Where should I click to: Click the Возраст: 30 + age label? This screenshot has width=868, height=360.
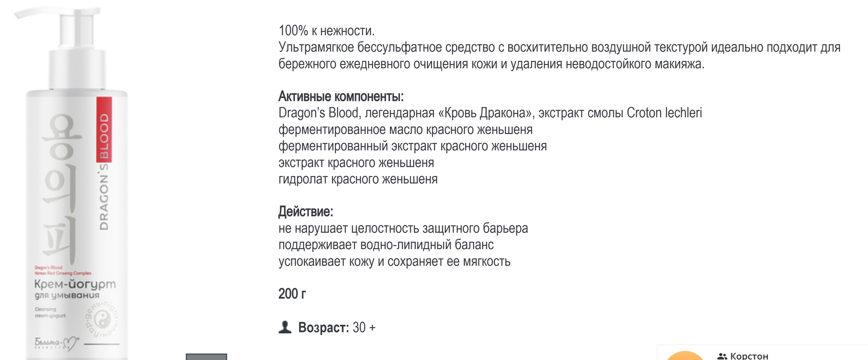(337, 327)
